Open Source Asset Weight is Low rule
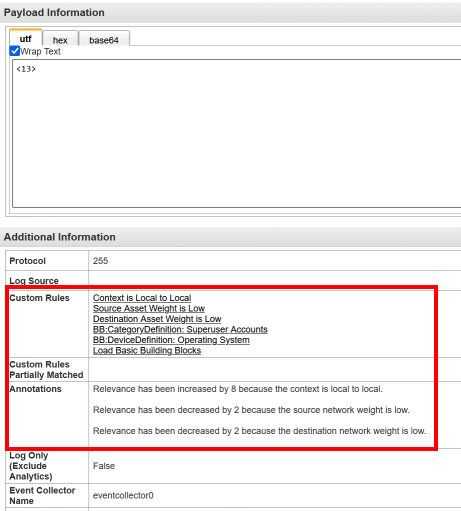Viewport: 461px width, 511px height. coord(149,308)
